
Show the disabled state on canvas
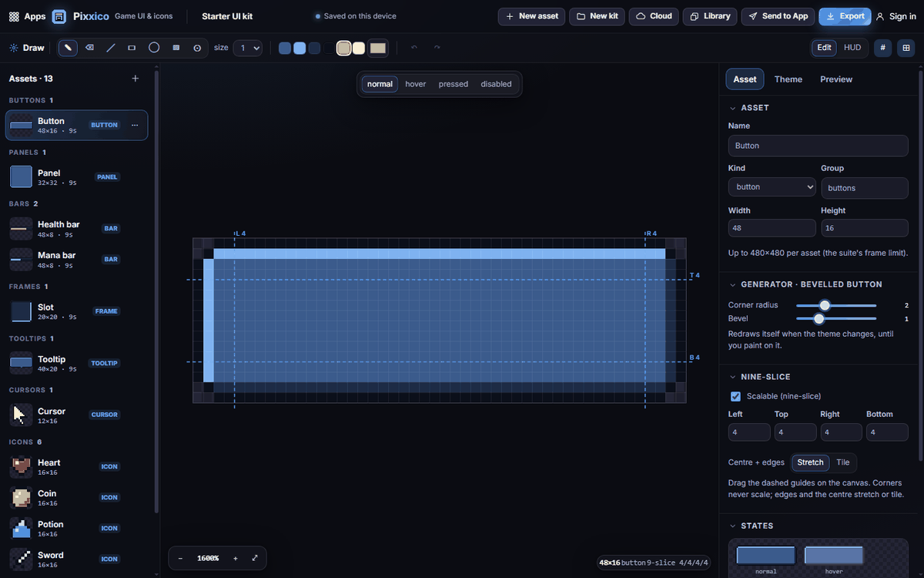pyautogui.click(x=496, y=84)
